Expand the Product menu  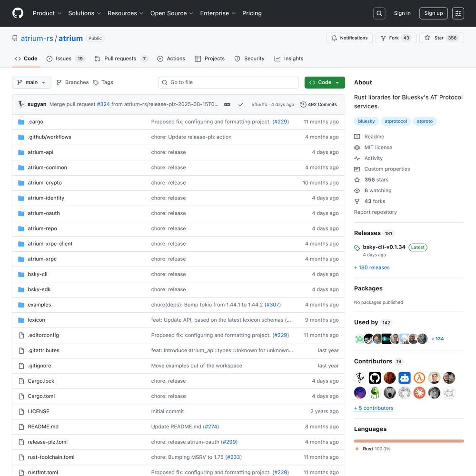(47, 13)
